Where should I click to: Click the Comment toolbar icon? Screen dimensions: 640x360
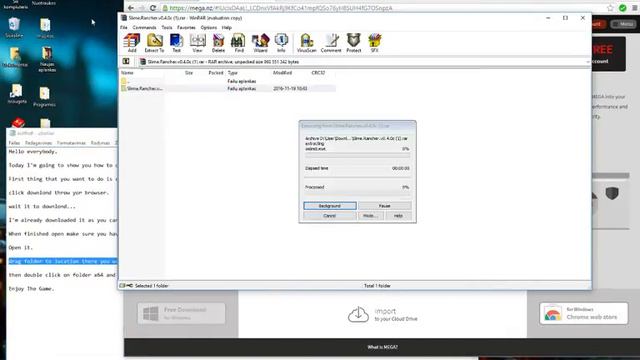click(x=331, y=43)
